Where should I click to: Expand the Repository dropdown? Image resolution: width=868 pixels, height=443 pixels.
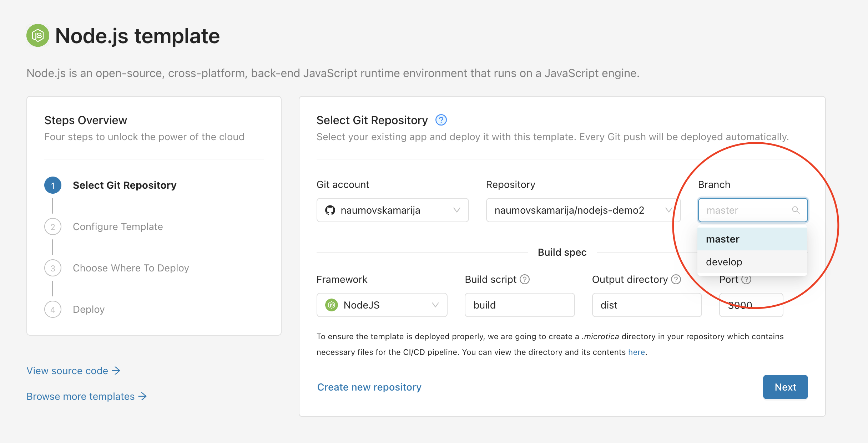(583, 210)
